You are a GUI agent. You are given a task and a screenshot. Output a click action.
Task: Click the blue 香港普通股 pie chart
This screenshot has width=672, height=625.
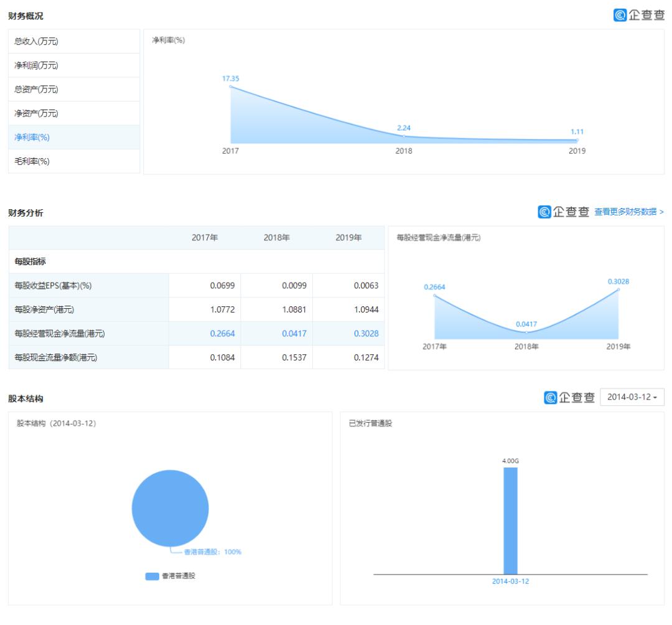(x=170, y=509)
